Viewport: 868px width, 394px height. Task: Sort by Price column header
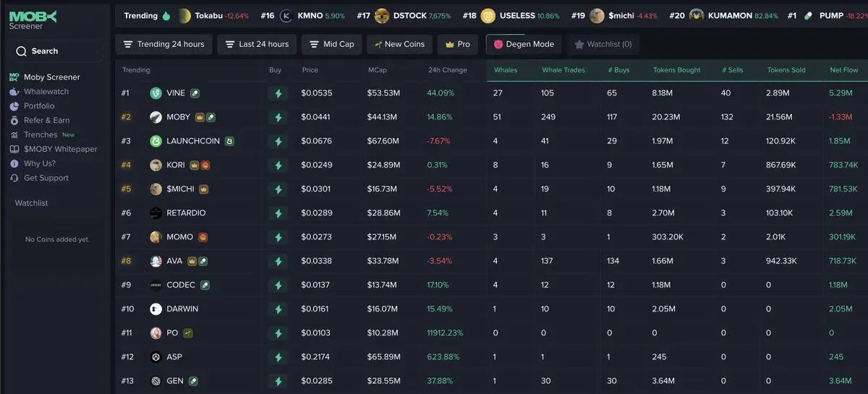click(310, 70)
